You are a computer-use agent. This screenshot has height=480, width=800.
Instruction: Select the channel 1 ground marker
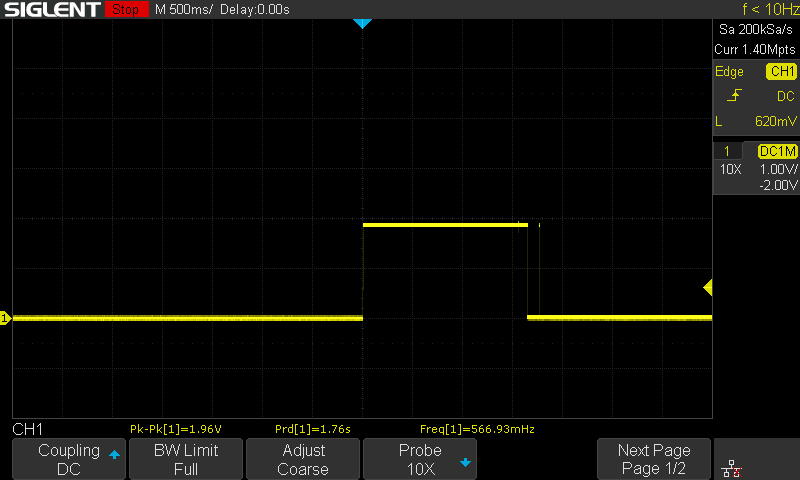click(x=5, y=318)
